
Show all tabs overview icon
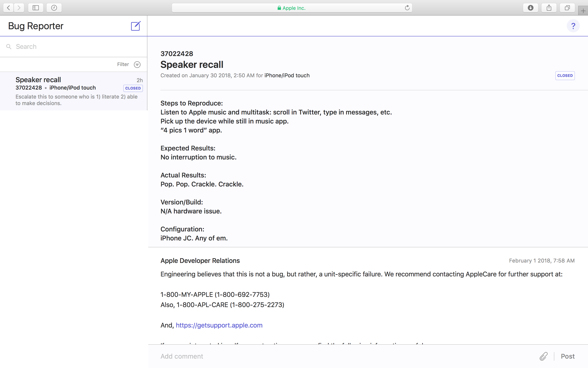tap(567, 8)
